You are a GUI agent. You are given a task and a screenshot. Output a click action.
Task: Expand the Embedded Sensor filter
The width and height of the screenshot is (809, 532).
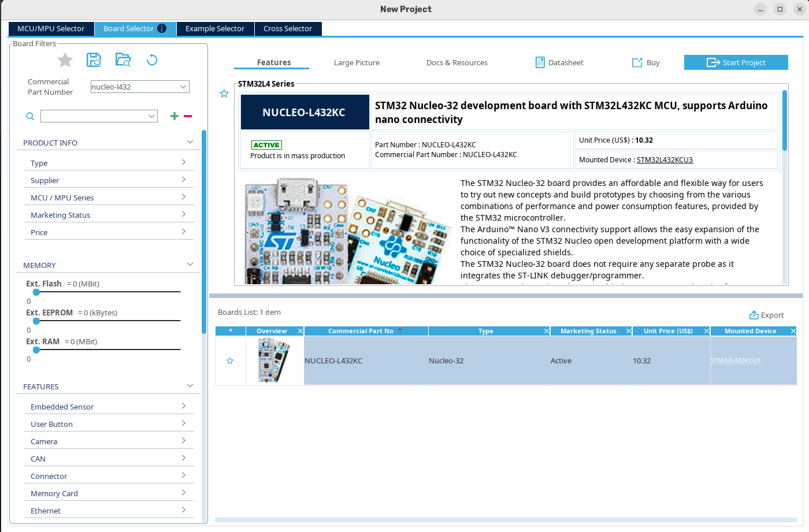click(184, 406)
